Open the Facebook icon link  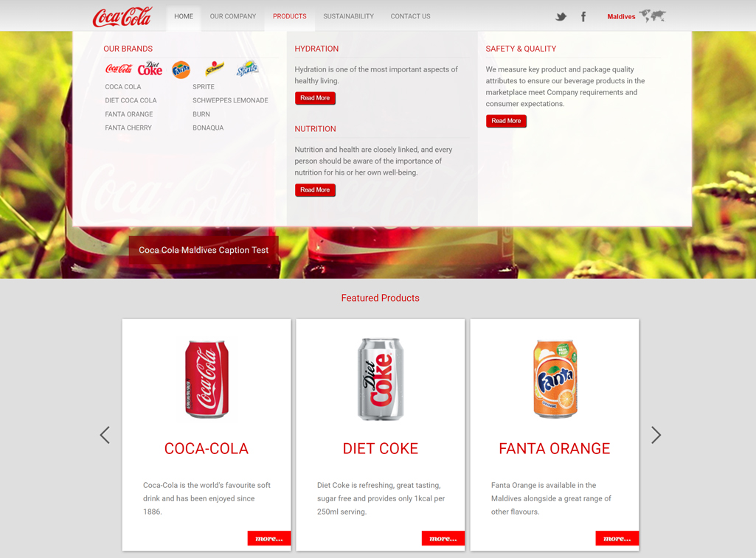click(583, 17)
